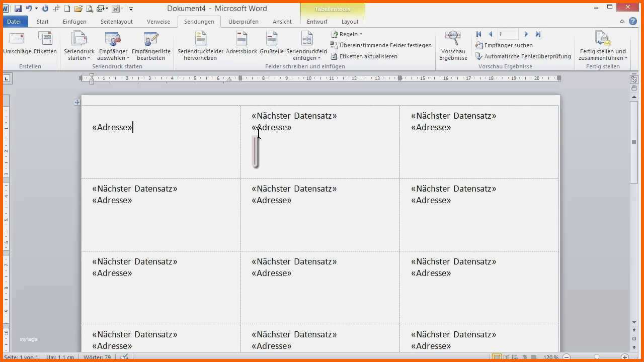Screen dimensions: 644x362
Task: Jump to the last record
Action: pyautogui.click(x=538, y=34)
